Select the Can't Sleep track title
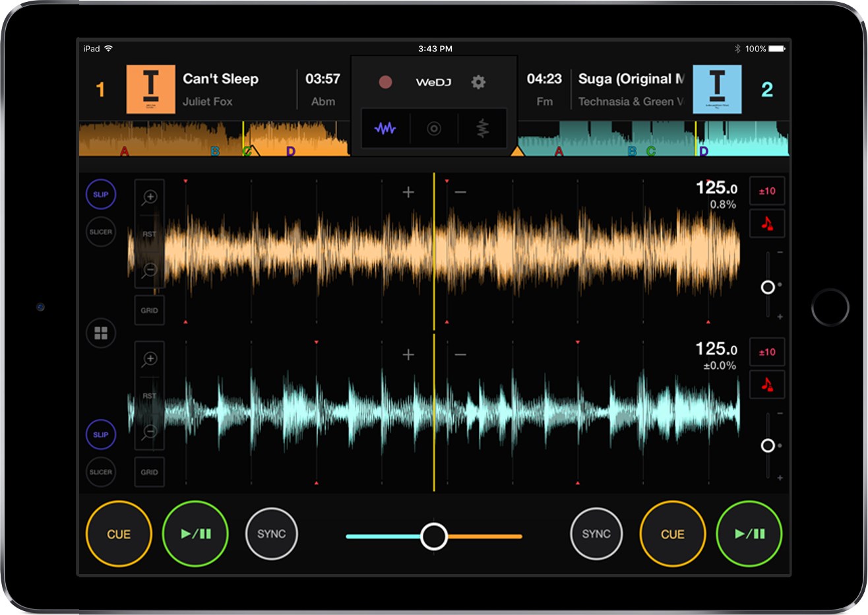The image size is (868, 615). coord(220,79)
